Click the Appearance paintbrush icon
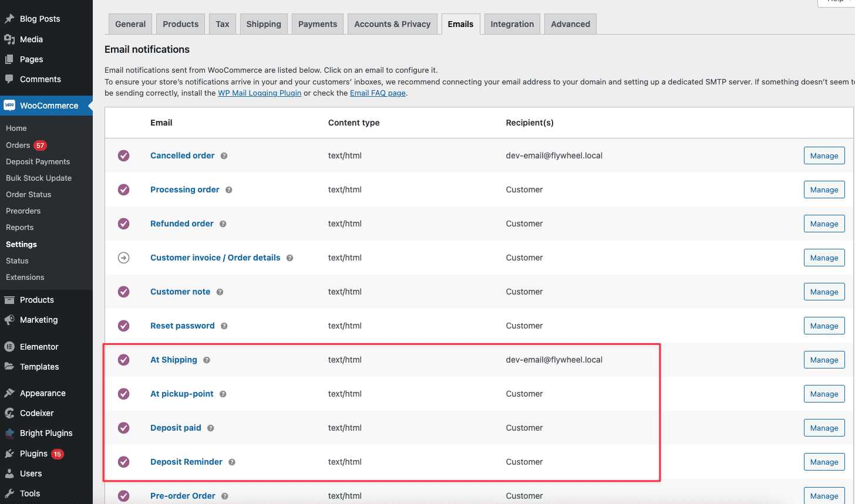 [x=9, y=393]
